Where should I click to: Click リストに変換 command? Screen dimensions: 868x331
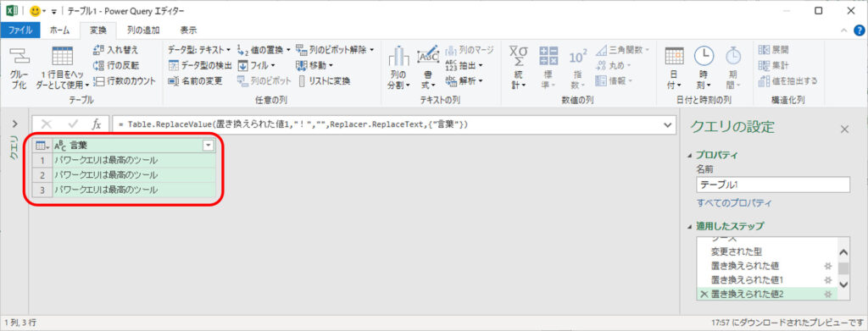325,80
